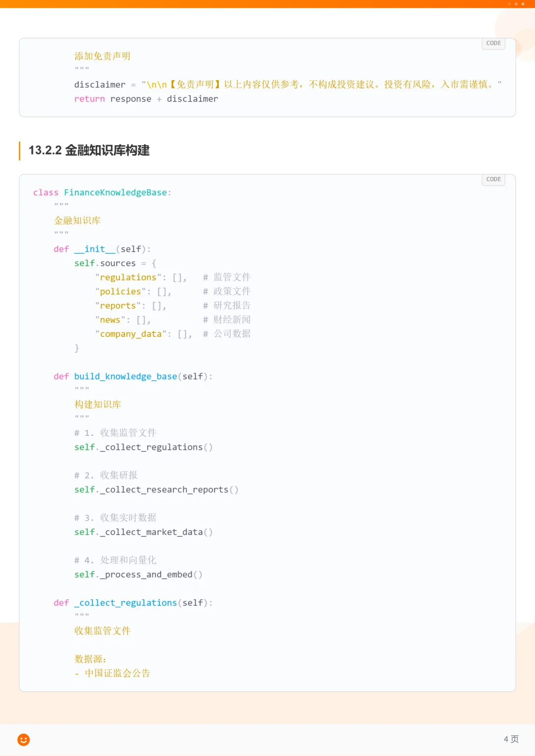
Task: Click 'self._collect_research_reports()' call
Action: 157,490
